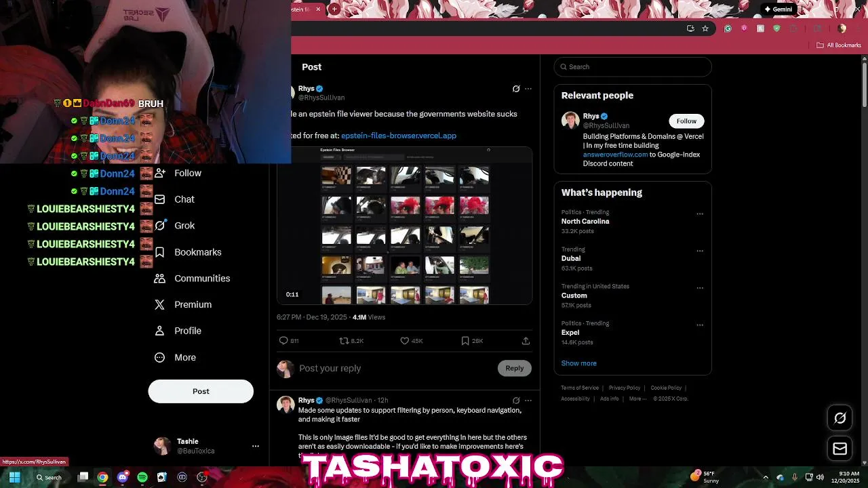Viewport: 868px width, 488px height.
Task: Click the install app icon in address bar
Action: point(690,28)
